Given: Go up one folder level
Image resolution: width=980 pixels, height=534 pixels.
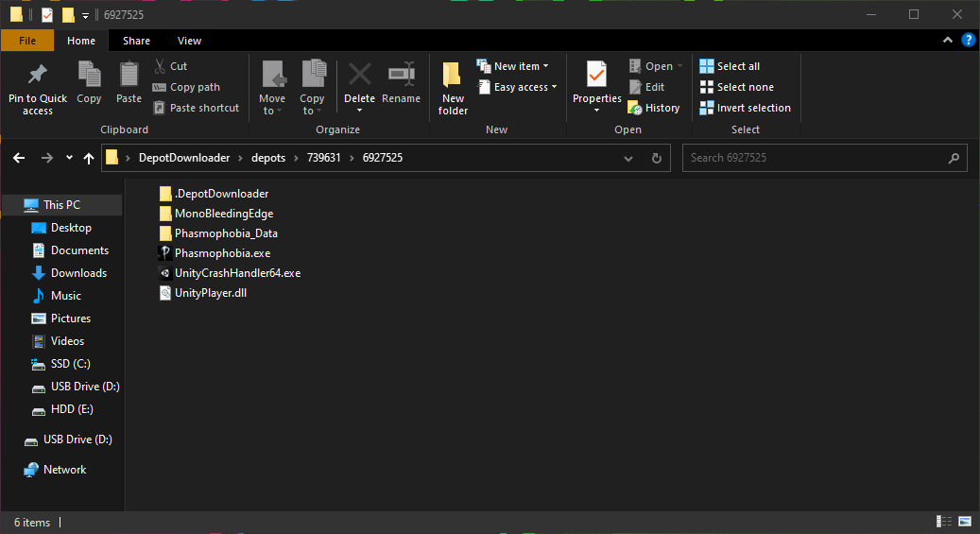Looking at the screenshot, I should coord(89,158).
